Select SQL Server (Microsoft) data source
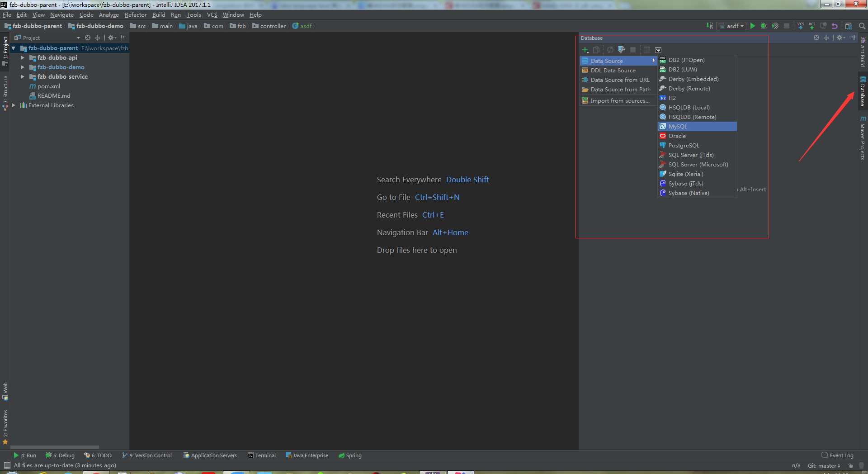The height and width of the screenshot is (474, 868). pyautogui.click(x=697, y=164)
